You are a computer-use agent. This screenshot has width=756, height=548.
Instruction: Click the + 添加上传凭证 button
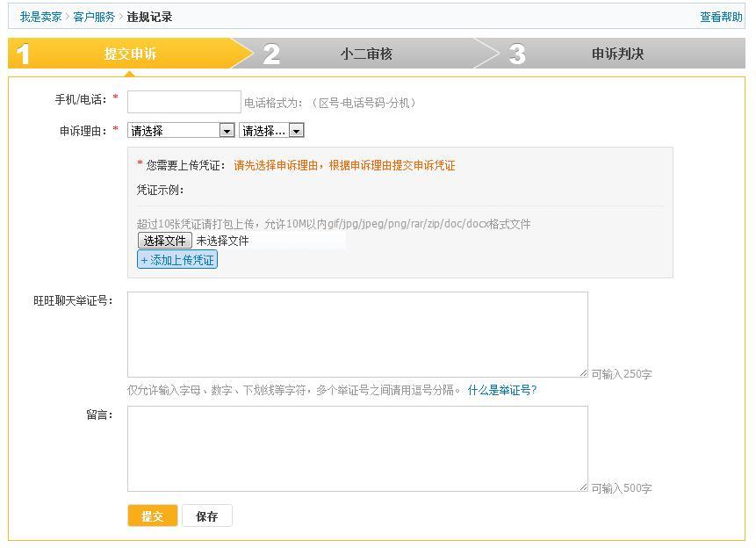point(177,260)
